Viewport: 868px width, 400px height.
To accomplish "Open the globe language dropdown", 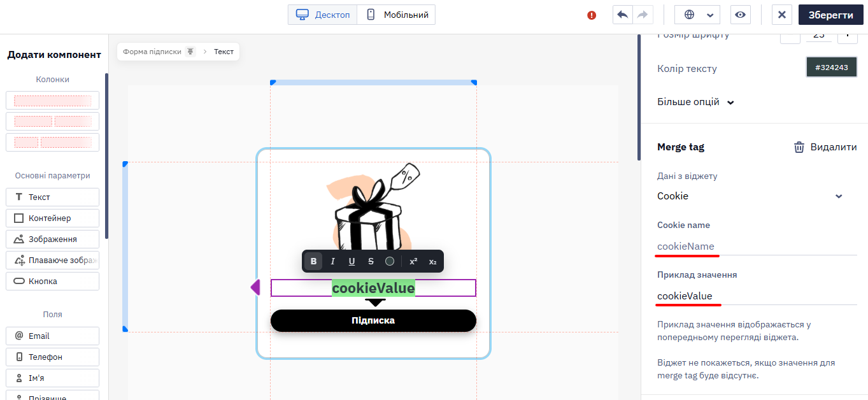I will click(x=697, y=15).
